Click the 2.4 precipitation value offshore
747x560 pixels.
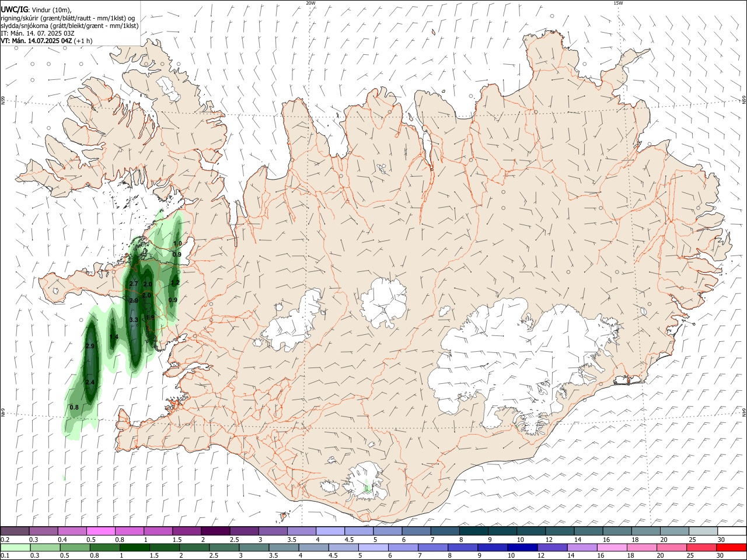[x=90, y=382]
